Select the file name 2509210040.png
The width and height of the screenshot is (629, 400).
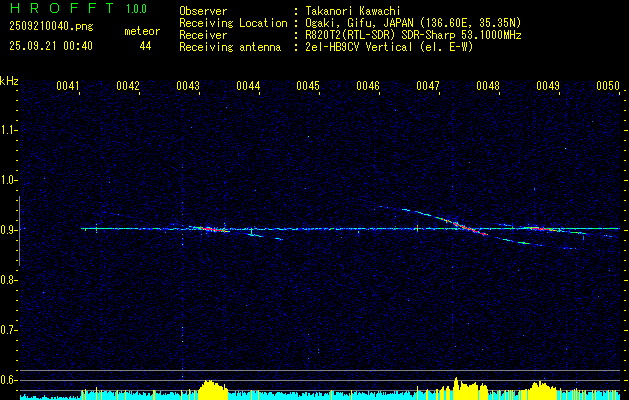[51, 26]
